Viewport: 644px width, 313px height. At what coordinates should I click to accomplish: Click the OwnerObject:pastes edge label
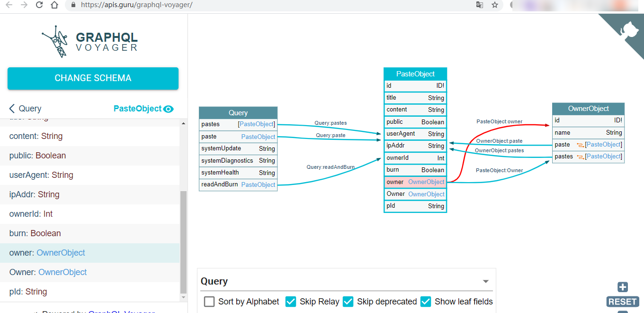(499, 150)
